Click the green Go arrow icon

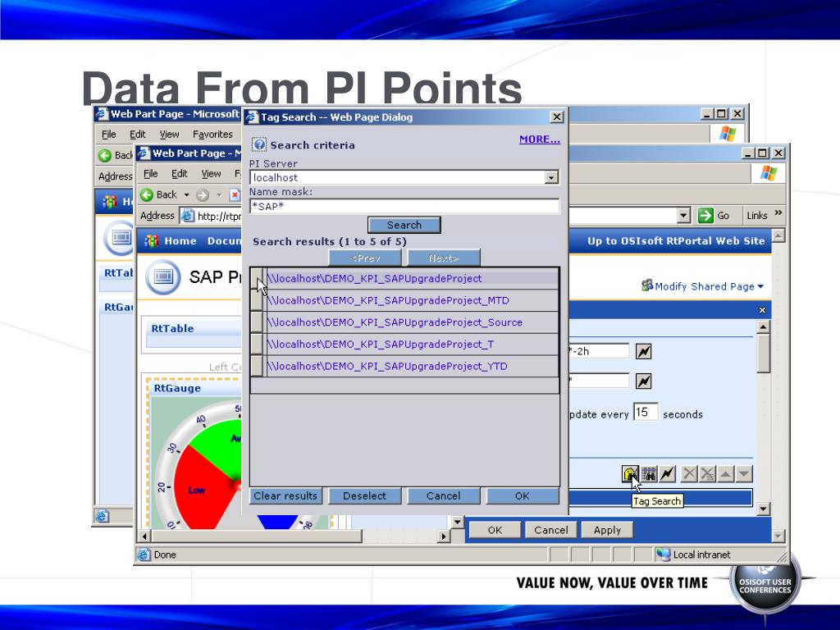(705, 216)
